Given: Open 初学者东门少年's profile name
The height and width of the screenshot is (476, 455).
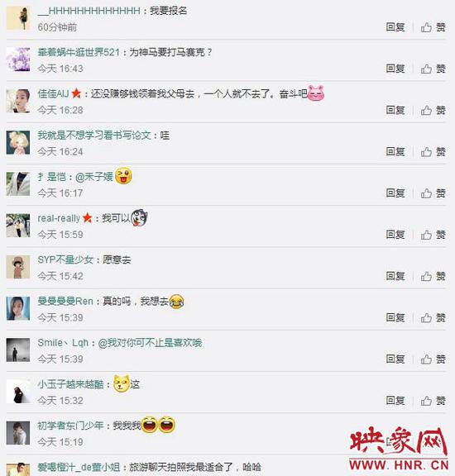Looking at the screenshot, I should [x=70, y=426].
